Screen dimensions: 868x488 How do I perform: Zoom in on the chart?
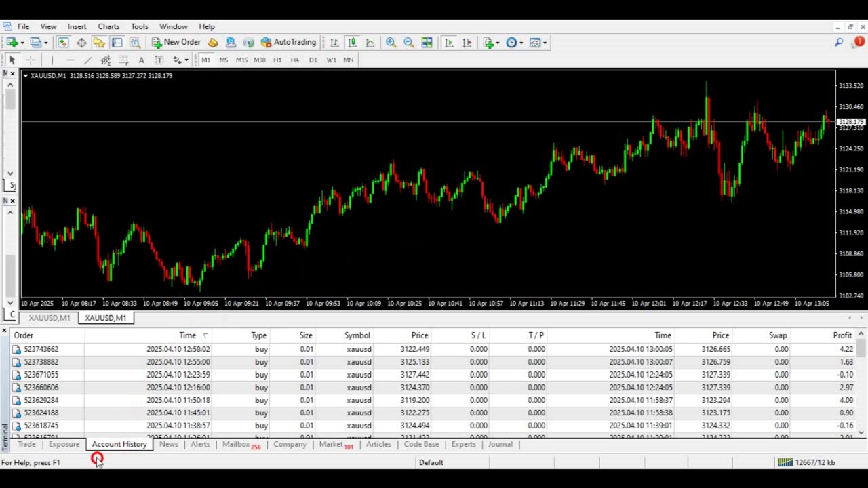[x=391, y=43]
